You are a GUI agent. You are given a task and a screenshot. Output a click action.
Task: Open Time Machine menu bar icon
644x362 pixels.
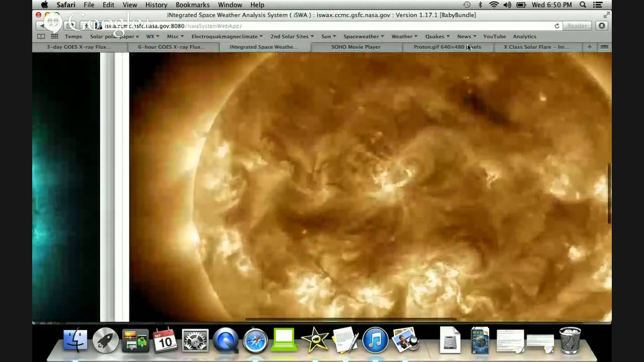(467, 5)
